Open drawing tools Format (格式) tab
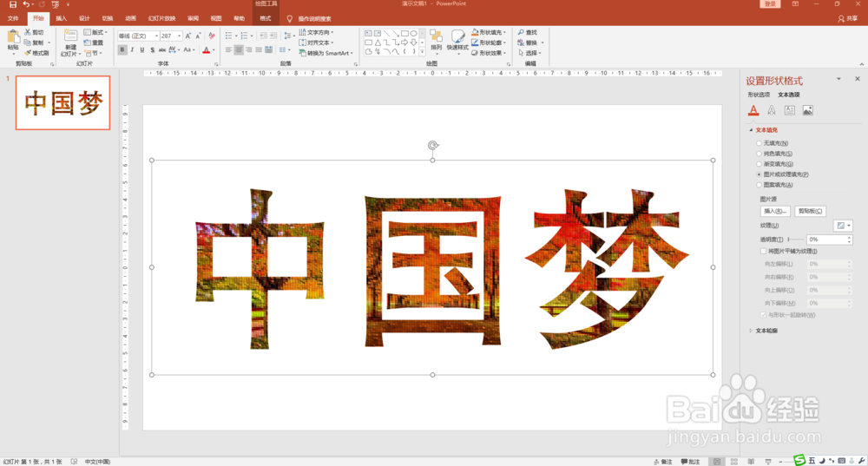Viewport: 868px width, 466px height. 266,19
